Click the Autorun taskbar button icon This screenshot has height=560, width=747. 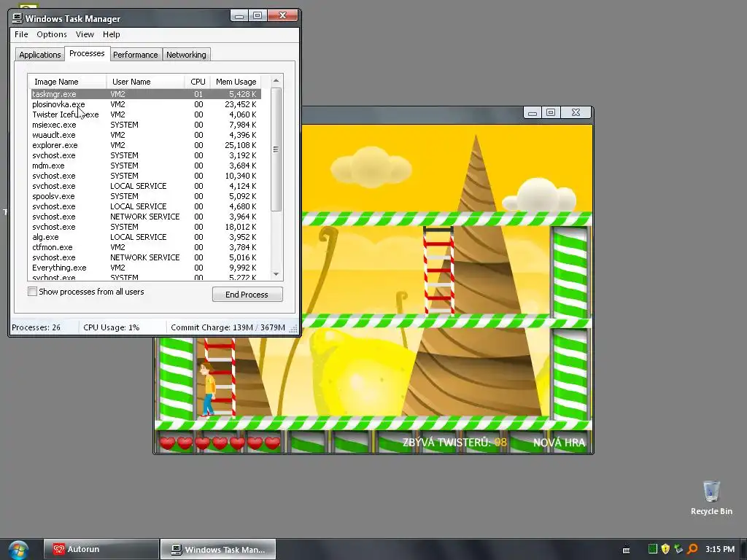point(58,549)
